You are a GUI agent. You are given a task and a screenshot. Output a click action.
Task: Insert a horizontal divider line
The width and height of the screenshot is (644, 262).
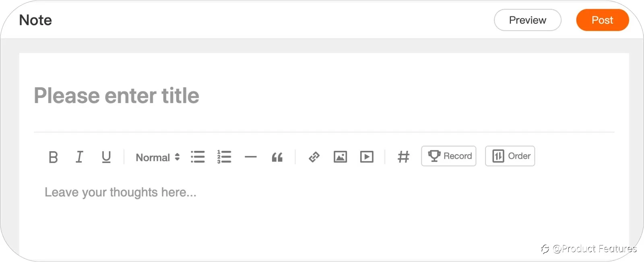pyautogui.click(x=250, y=157)
